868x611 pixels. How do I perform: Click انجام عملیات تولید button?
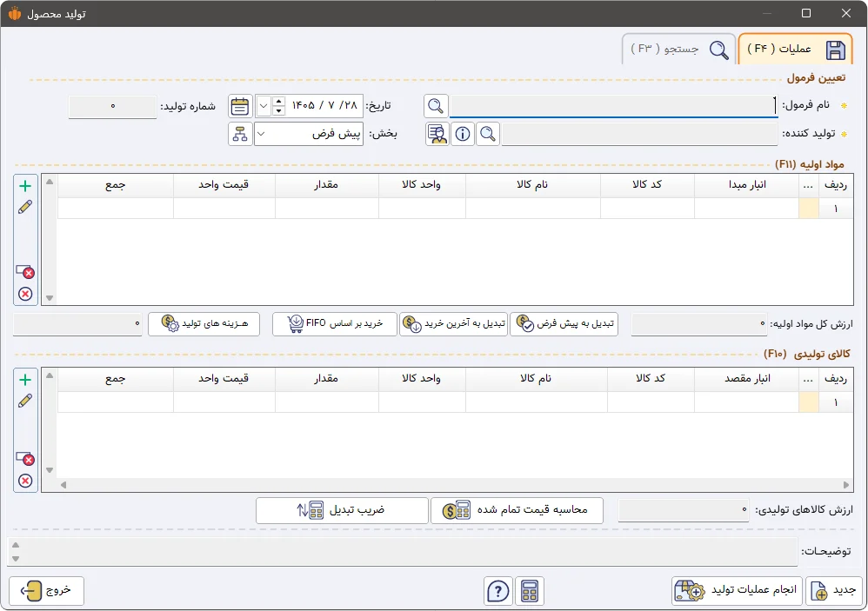[737, 590]
